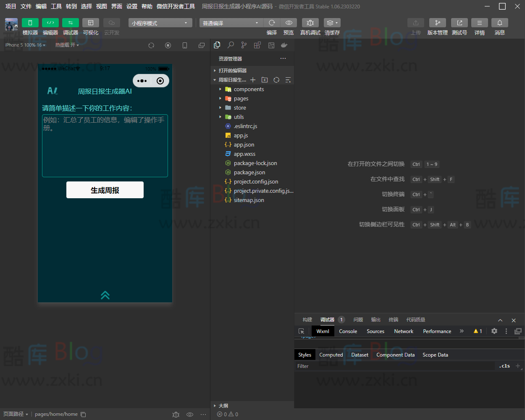This screenshot has width=525, height=420.
Task: Click the element inspector picker icon
Action: (301, 331)
